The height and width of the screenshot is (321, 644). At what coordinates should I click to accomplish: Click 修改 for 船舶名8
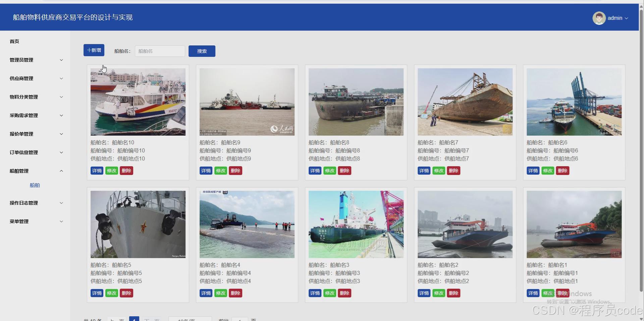click(x=330, y=171)
